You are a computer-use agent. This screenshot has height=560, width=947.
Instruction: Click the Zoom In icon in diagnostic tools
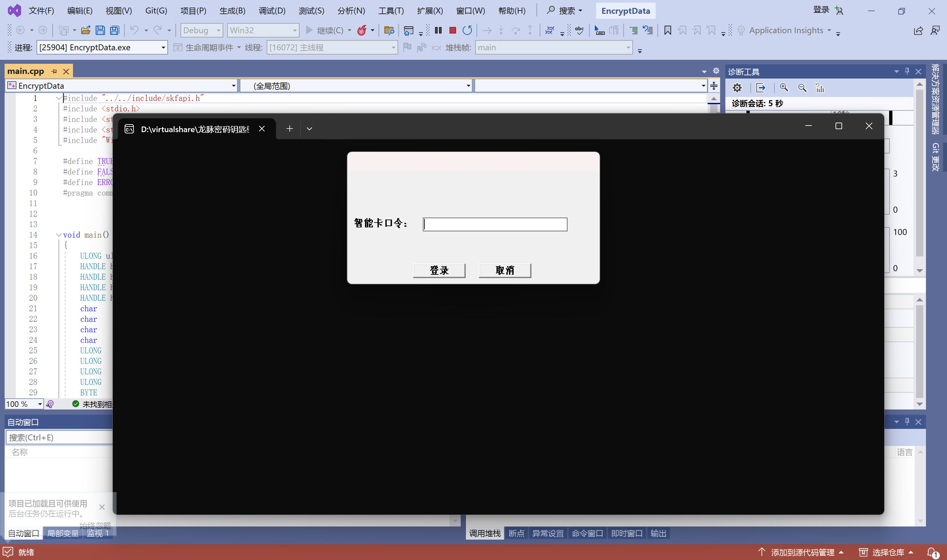point(784,88)
